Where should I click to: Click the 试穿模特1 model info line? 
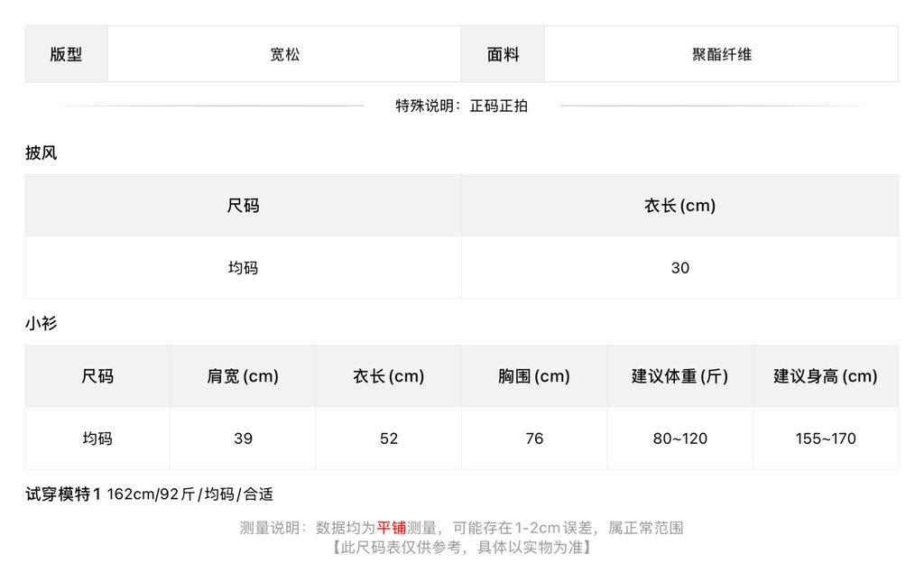pos(150,494)
